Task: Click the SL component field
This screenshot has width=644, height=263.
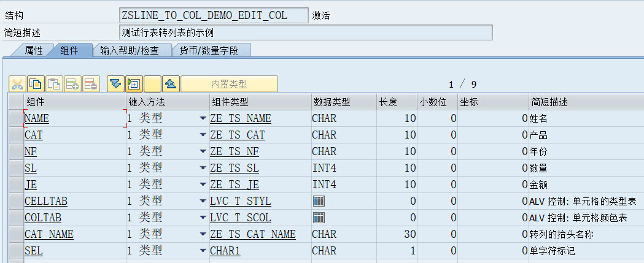Action: coord(75,168)
